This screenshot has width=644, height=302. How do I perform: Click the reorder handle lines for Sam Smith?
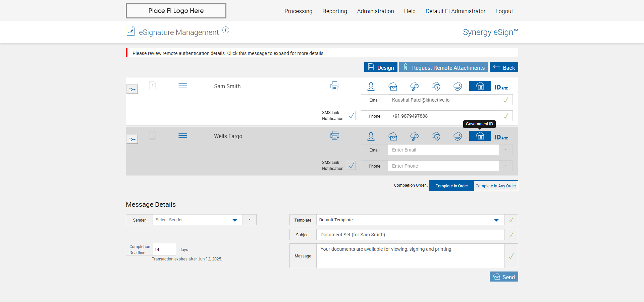pos(183,86)
